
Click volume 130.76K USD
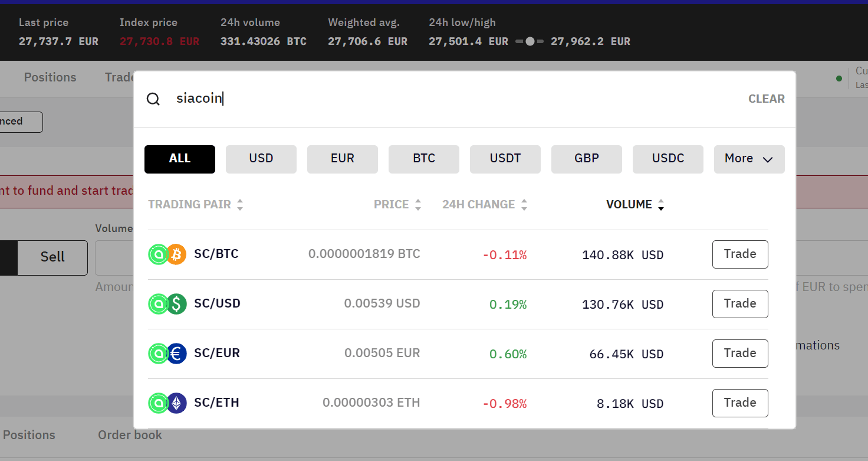pos(623,305)
